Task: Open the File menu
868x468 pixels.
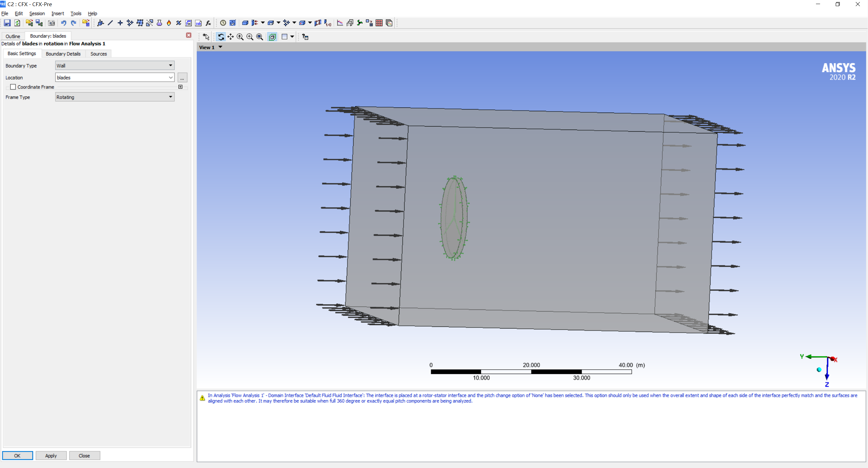Action: (x=5, y=13)
